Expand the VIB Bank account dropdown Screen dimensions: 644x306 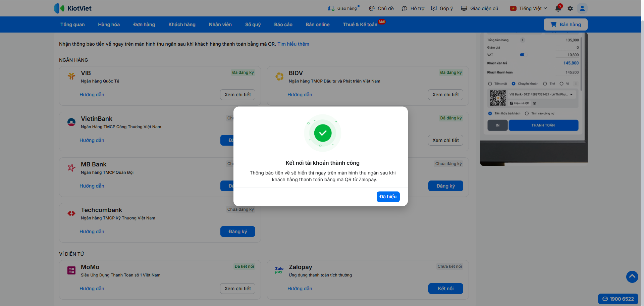pyautogui.click(x=571, y=95)
